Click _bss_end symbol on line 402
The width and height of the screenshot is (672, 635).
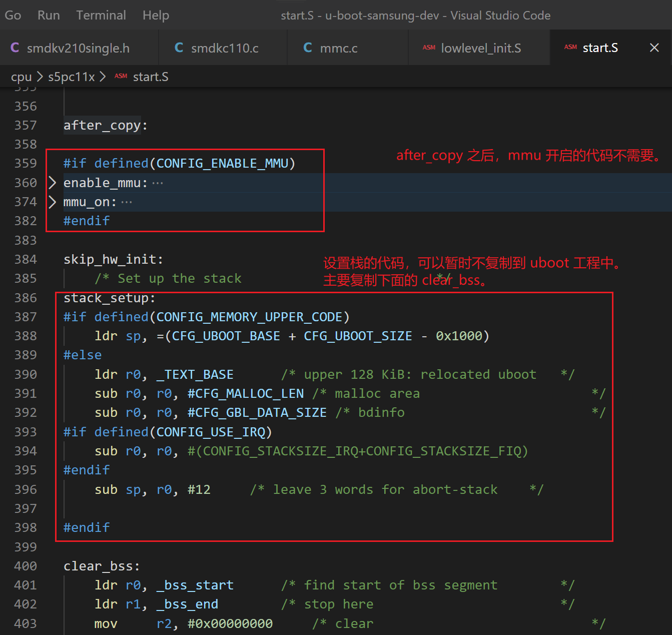[188, 604]
